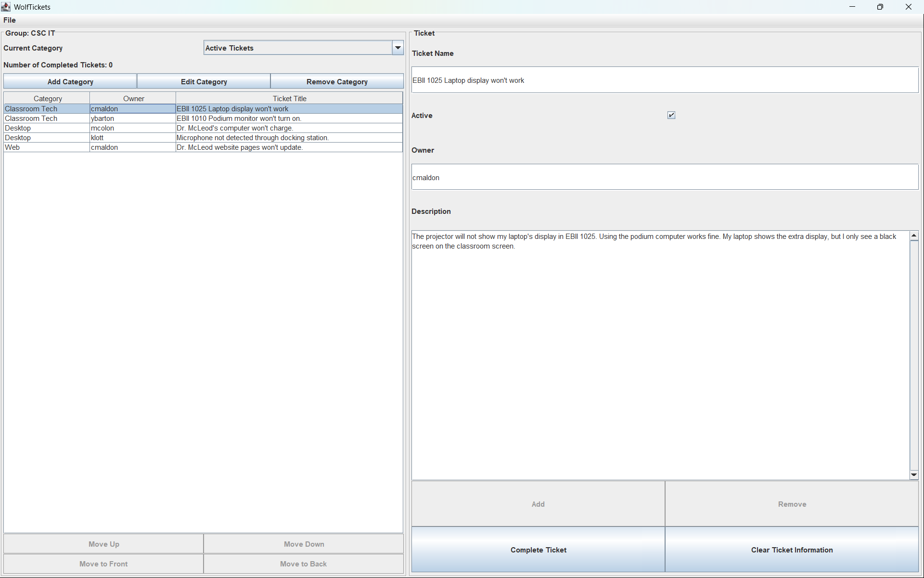Click the description scrollbar down arrow
Image resolution: width=924 pixels, height=578 pixels.
[914, 475]
